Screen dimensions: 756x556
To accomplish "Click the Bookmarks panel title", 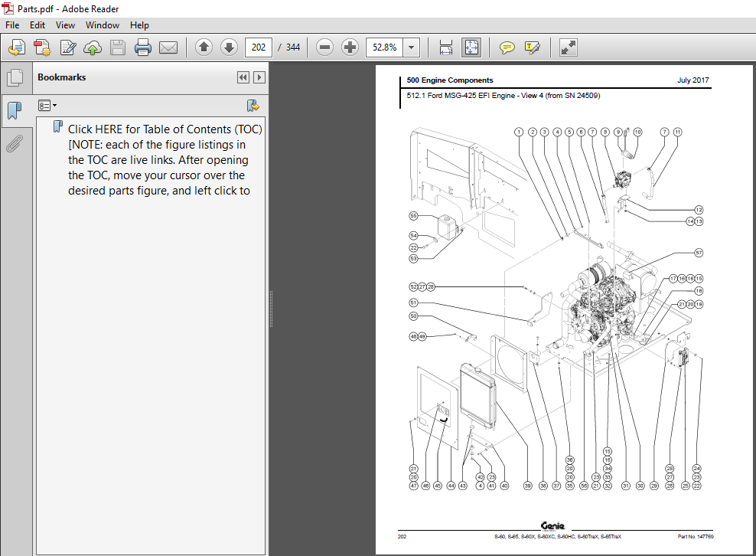I will tap(62, 77).
